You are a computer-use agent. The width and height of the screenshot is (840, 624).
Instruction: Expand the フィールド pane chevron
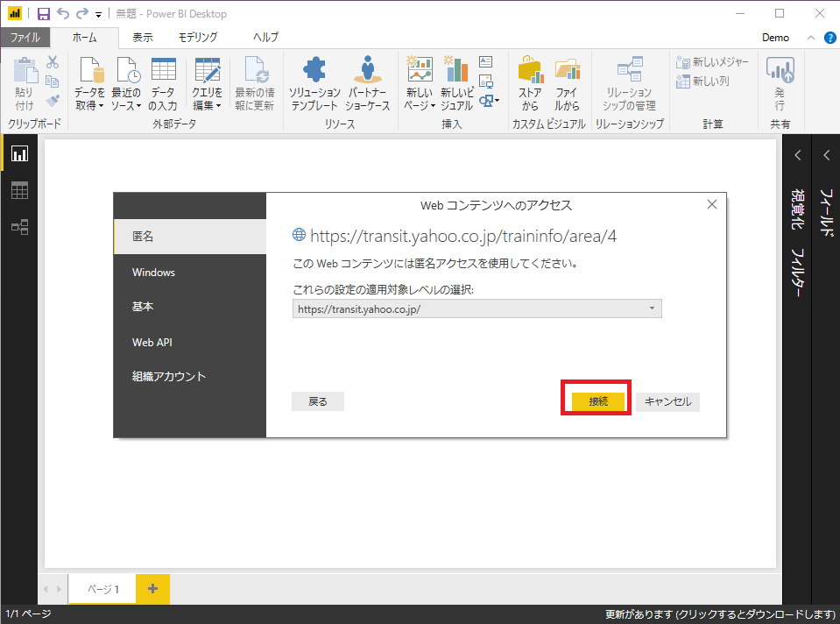click(x=826, y=155)
